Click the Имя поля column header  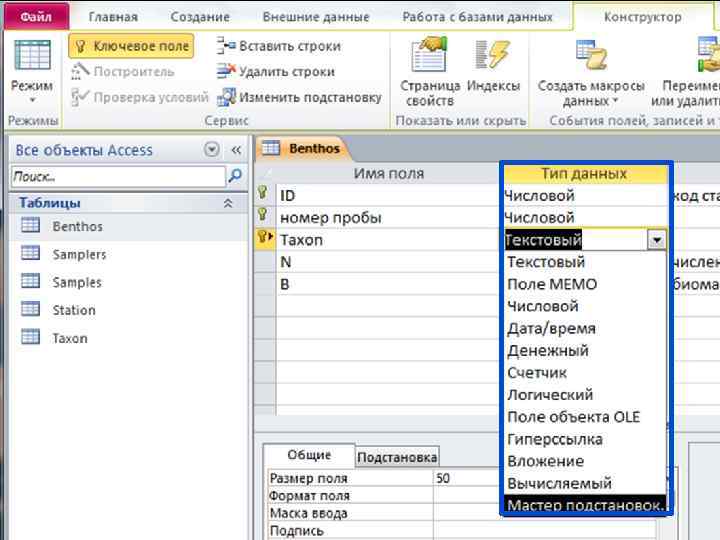(388, 174)
